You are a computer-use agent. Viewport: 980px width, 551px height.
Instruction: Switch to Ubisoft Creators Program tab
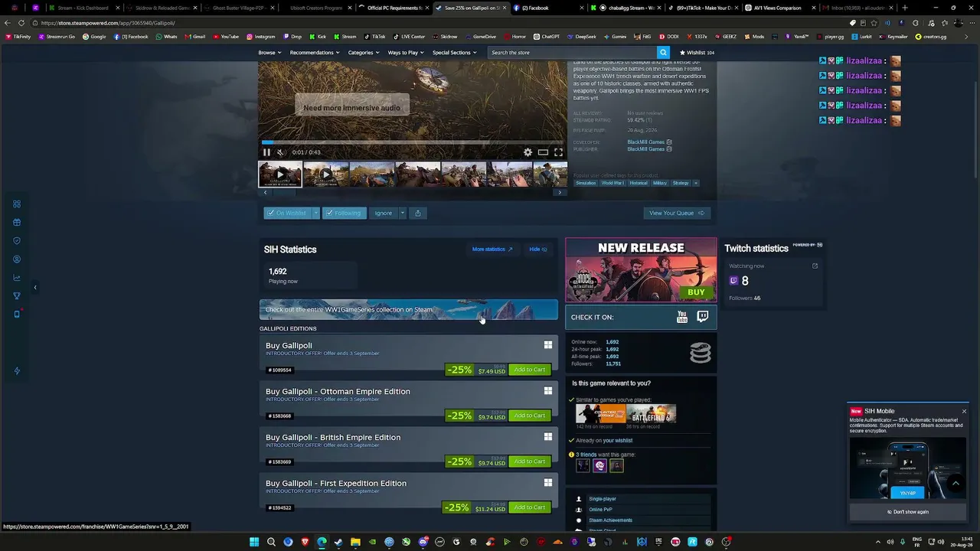[x=315, y=8]
